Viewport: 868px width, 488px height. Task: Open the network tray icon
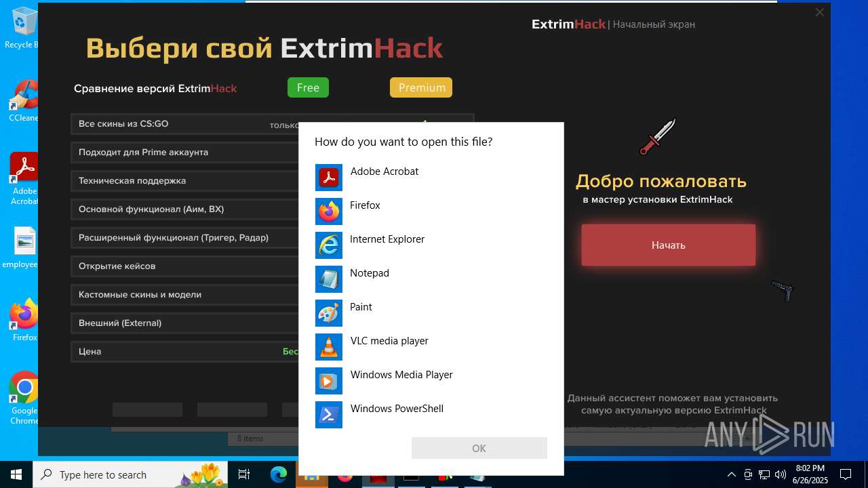click(764, 474)
